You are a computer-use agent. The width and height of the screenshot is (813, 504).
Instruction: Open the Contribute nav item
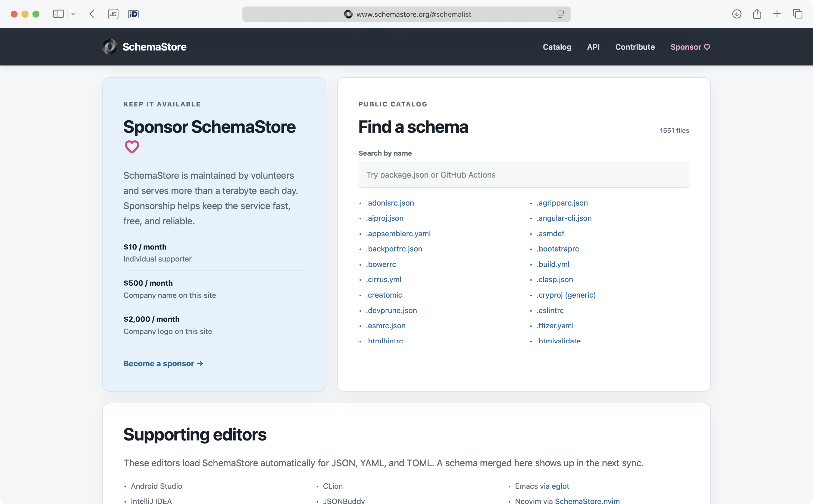point(635,47)
